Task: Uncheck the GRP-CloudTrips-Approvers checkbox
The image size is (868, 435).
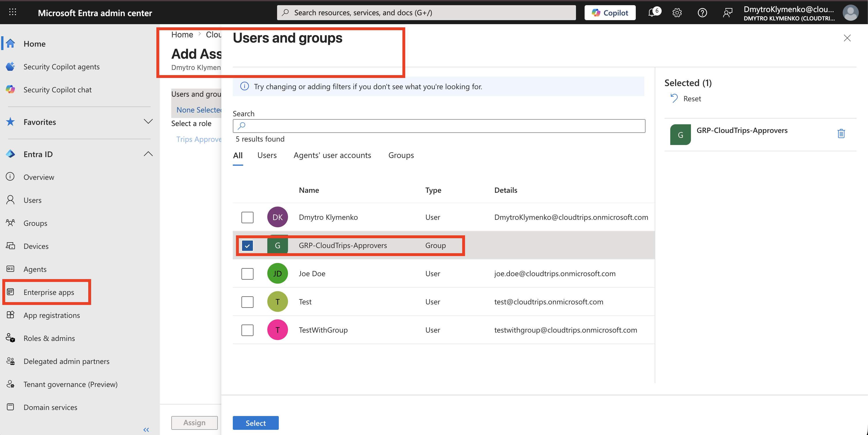Action: tap(247, 245)
